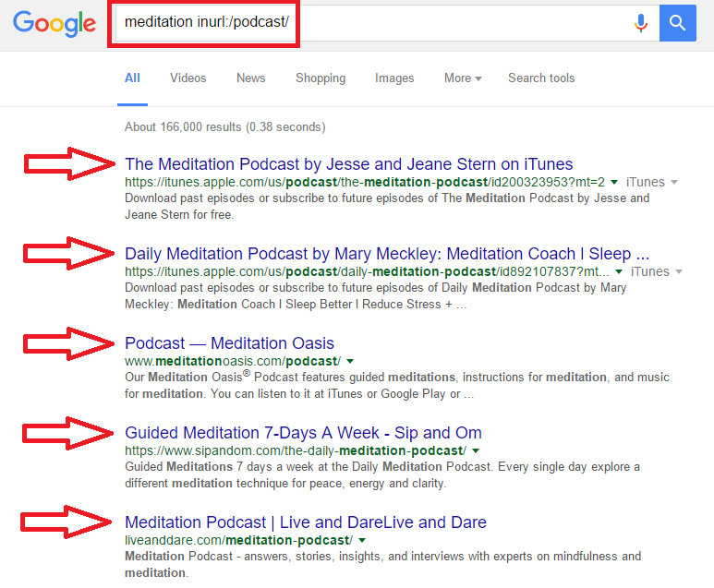Expand green arrow beside liveanddare.com URL

tap(362, 540)
